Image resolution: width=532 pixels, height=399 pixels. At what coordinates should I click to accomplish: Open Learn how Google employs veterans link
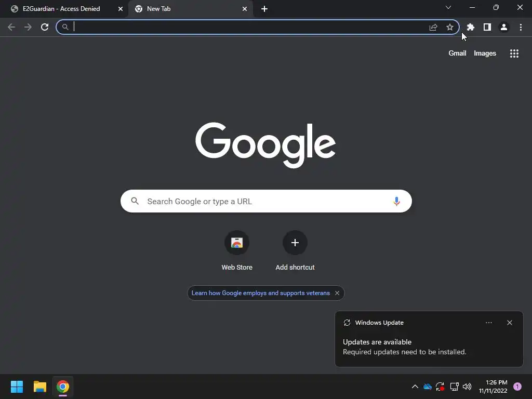click(x=261, y=293)
